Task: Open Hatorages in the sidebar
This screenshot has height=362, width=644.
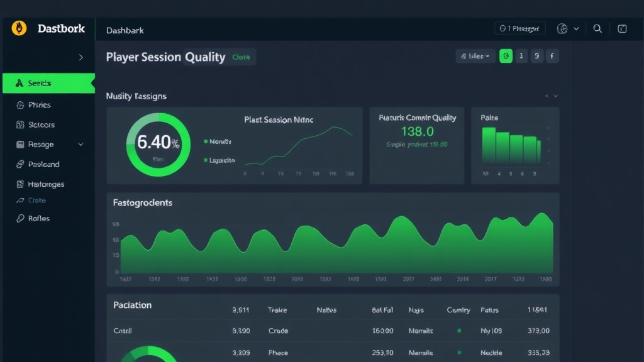Action: click(x=46, y=184)
